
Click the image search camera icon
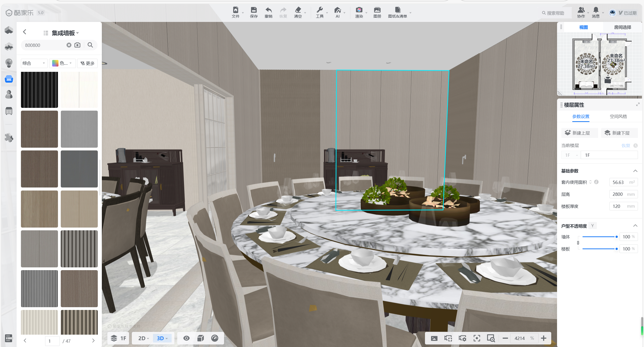tap(77, 45)
